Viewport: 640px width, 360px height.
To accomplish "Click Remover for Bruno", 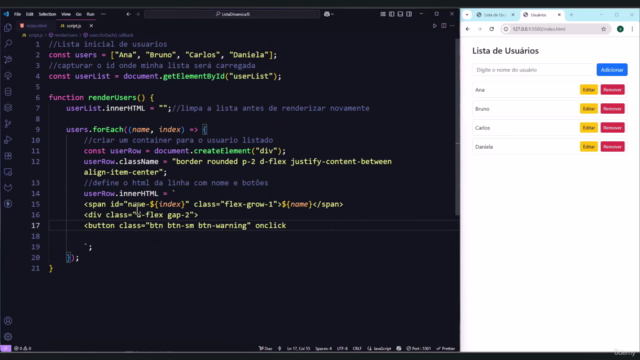I will 612,109.
